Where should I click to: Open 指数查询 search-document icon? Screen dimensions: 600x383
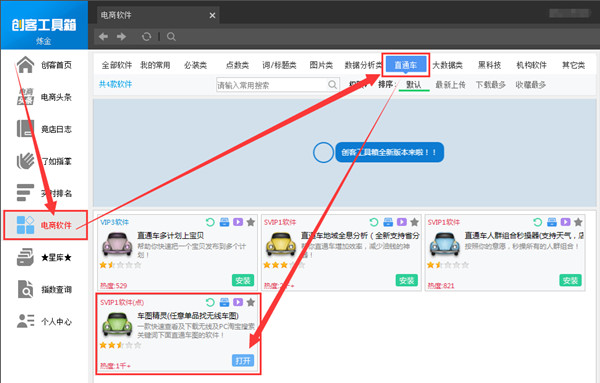(x=25, y=289)
